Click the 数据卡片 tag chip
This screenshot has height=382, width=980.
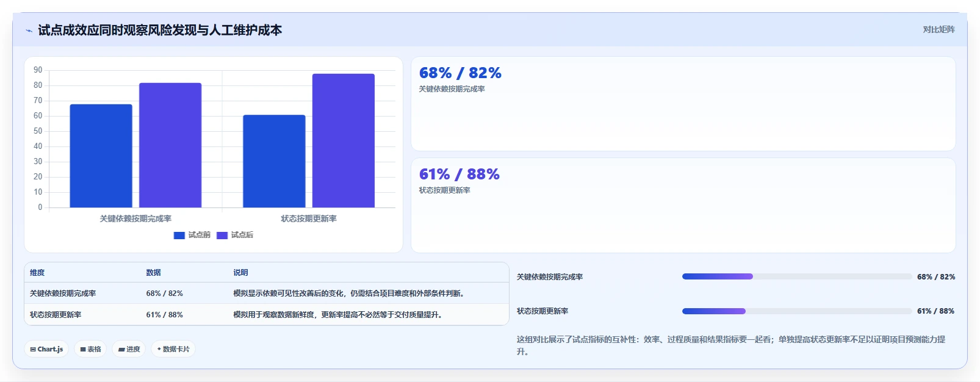[173, 349]
